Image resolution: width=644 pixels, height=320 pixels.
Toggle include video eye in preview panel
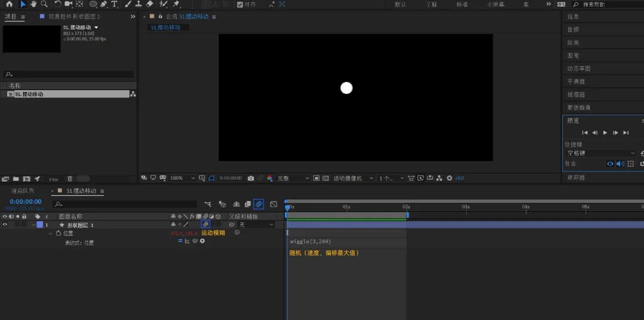click(610, 164)
